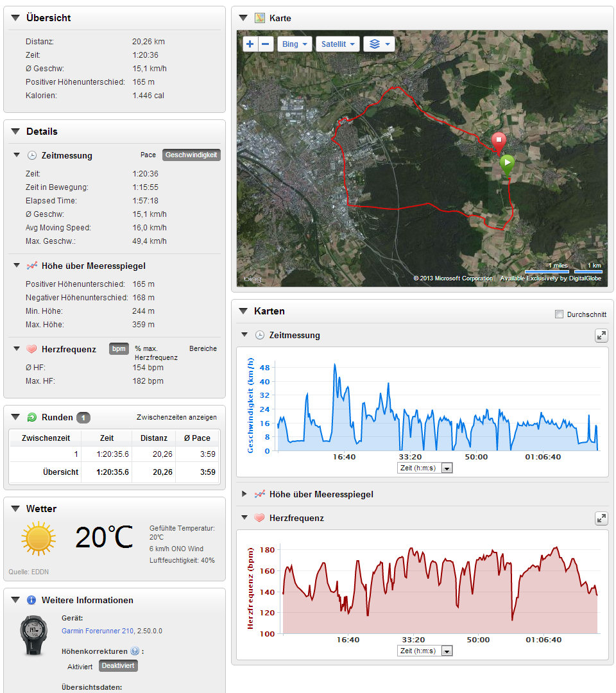Open the Satellit map type dropdown
Viewport: 616px width, 693px height.
[x=338, y=44]
